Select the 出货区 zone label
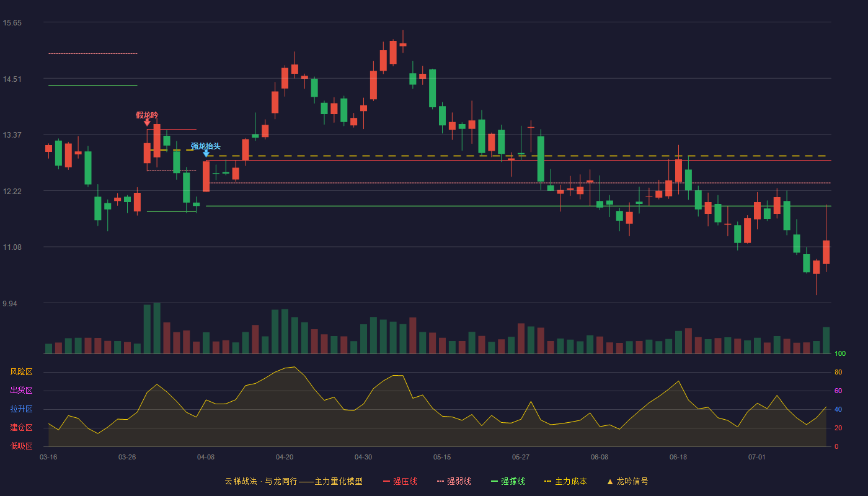The image size is (868, 496). click(x=21, y=391)
